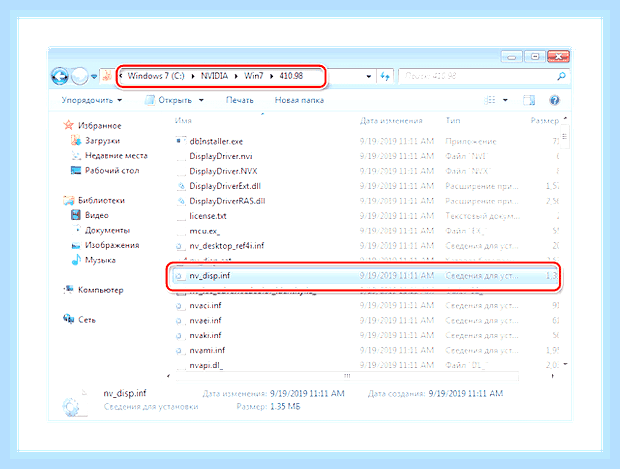This screenshot has height=469, width=620.
Task: Sort by the Имя column header
Action: pyautogui.click(x=183, y=121)
